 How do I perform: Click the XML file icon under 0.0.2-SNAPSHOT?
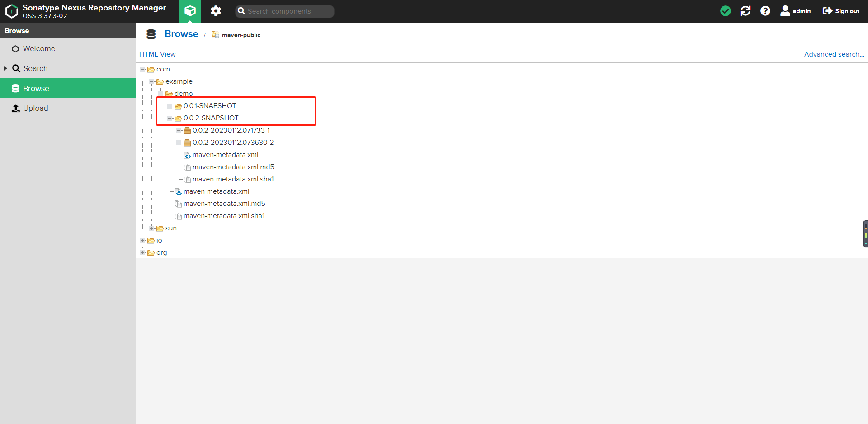[x=187, y=155]
